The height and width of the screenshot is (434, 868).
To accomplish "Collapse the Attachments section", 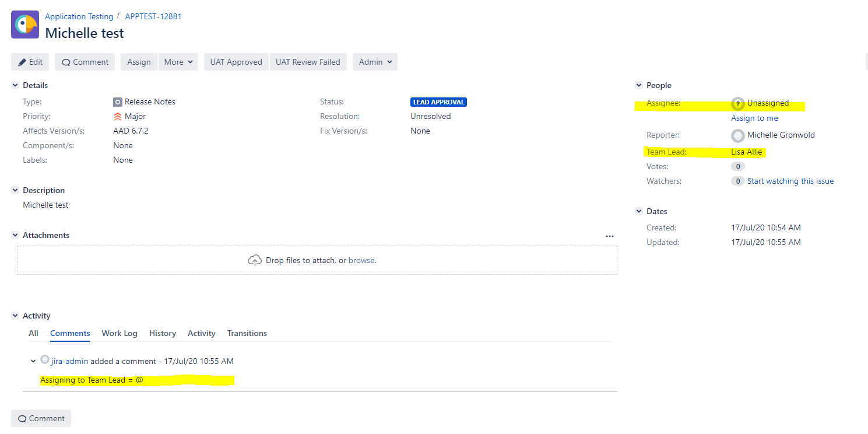I will [x=15, y=236].
